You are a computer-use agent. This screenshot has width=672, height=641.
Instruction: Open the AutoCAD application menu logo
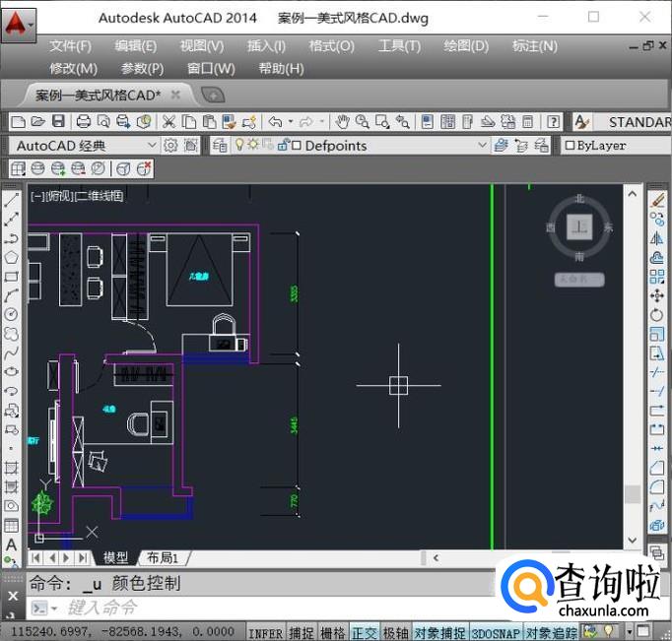(17, 22)
